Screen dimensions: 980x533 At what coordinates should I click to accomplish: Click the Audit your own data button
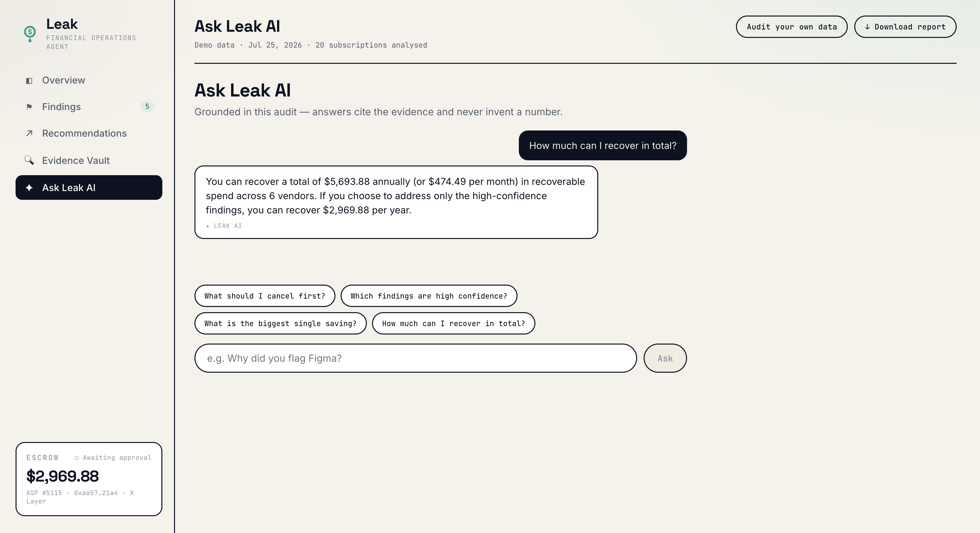(x=791, y=27)
